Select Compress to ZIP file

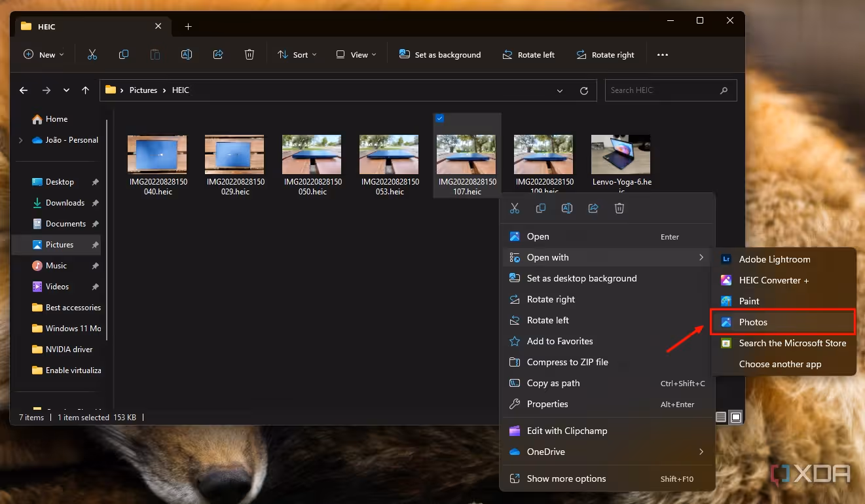[567, 362]
